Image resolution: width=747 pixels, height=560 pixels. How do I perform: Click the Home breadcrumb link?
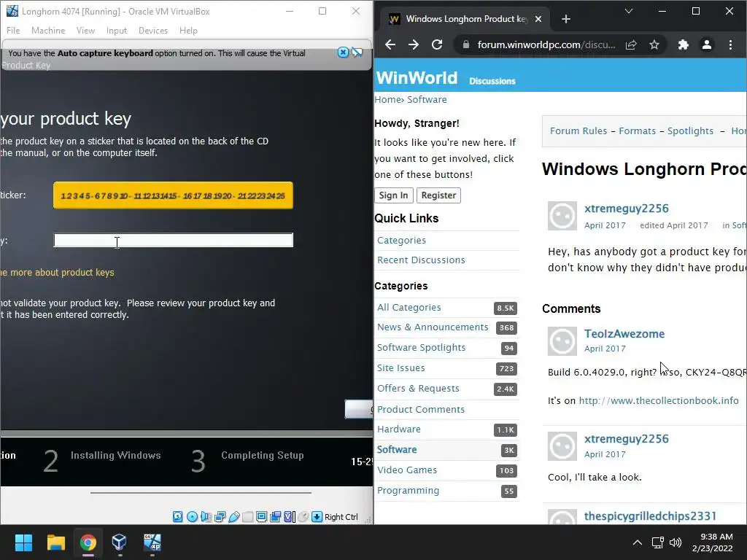[388, 99]
